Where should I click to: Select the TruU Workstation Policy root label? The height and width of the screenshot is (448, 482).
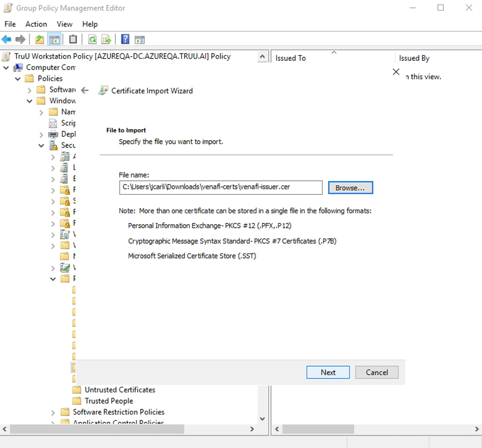[123, 56]
